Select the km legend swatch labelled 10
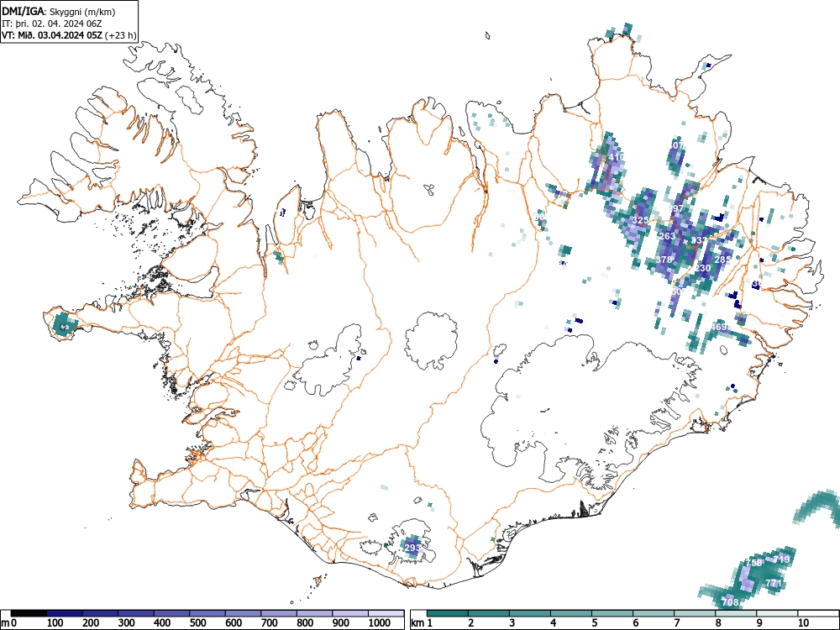Viewport: 840px width, 630px height. [818, 613]
